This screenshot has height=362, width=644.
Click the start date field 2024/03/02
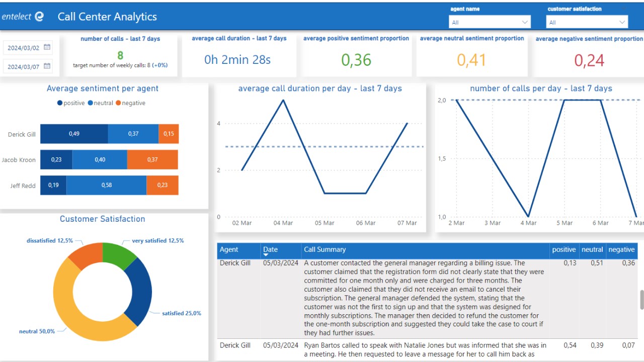(28, 48)
